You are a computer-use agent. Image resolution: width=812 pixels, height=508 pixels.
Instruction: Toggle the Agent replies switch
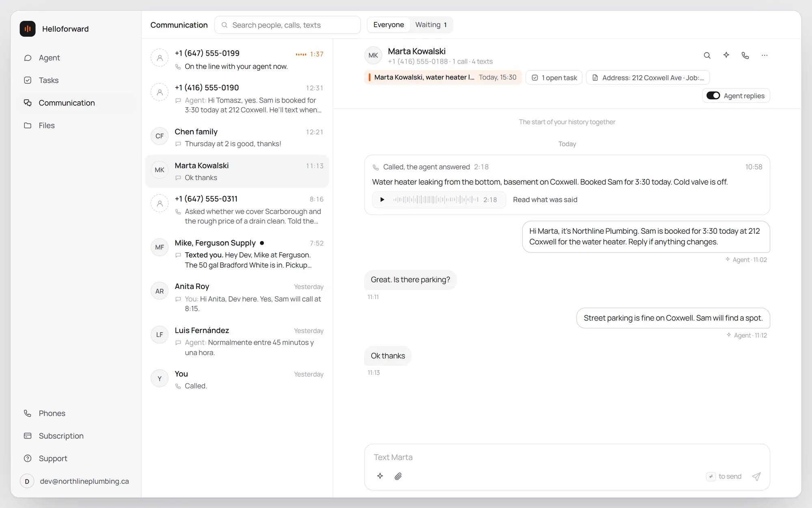(x=713, y=96)
